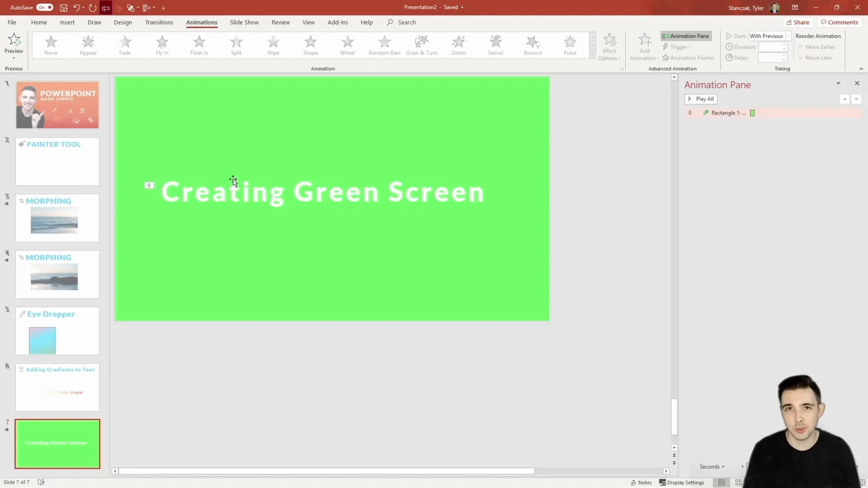Apply the Shape animation effect
This screenshot has width=868, height=488.
point(310,45)
